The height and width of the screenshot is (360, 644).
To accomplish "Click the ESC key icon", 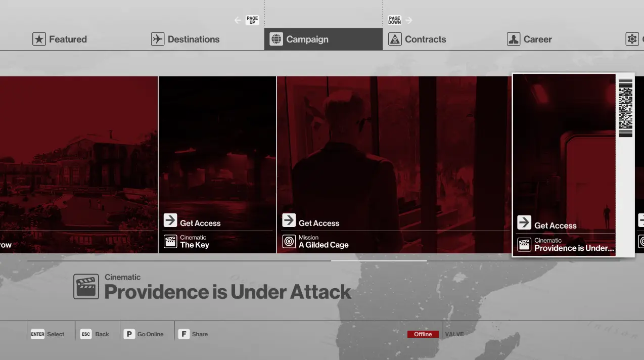I will (x=86, y=334).
